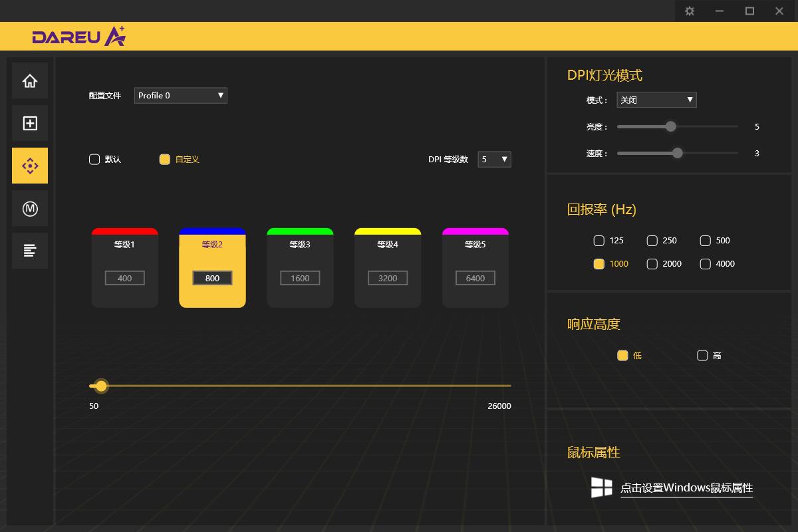
Task: Open the text-lines sidebar page
Action: pos(30,251)
